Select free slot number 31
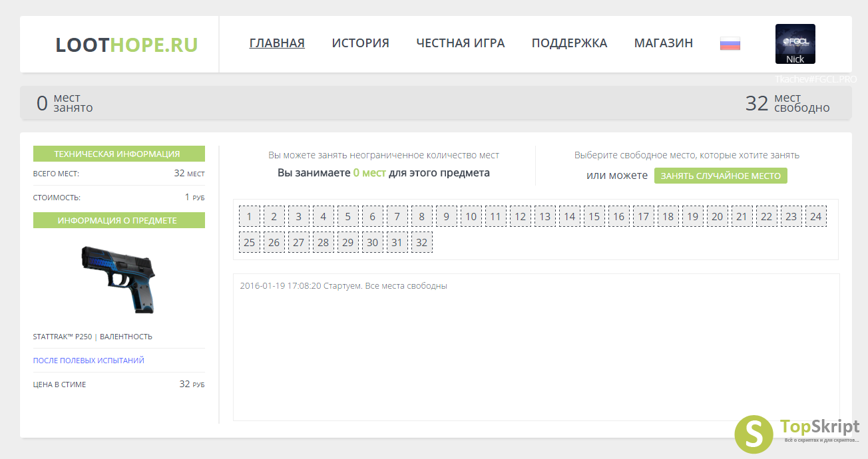Screen dimensions: 868x459 397,242
